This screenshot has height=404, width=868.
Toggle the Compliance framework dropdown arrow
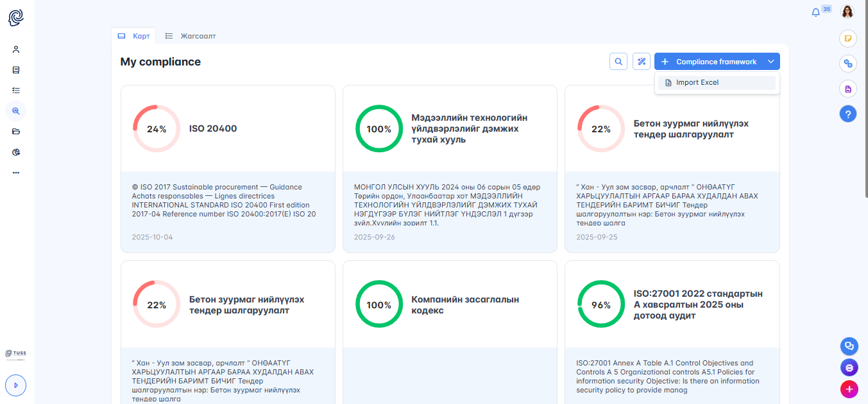pos(771,62)
